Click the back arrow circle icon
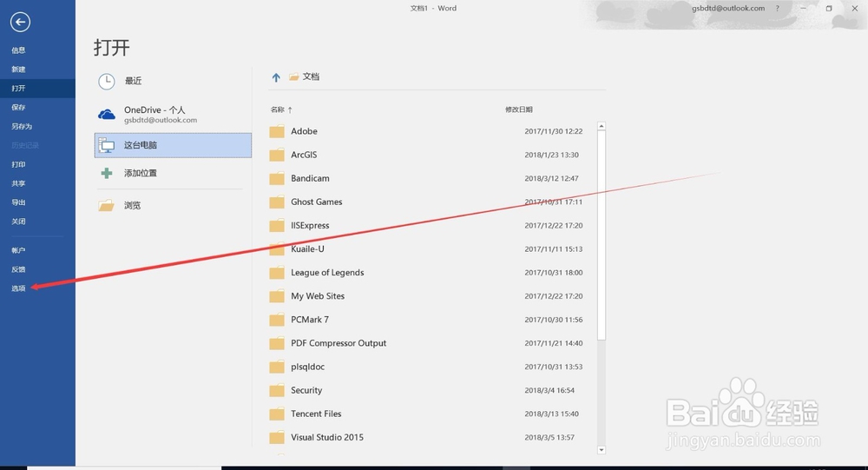This screenshot has width=868, height=470. pos(20,23)
